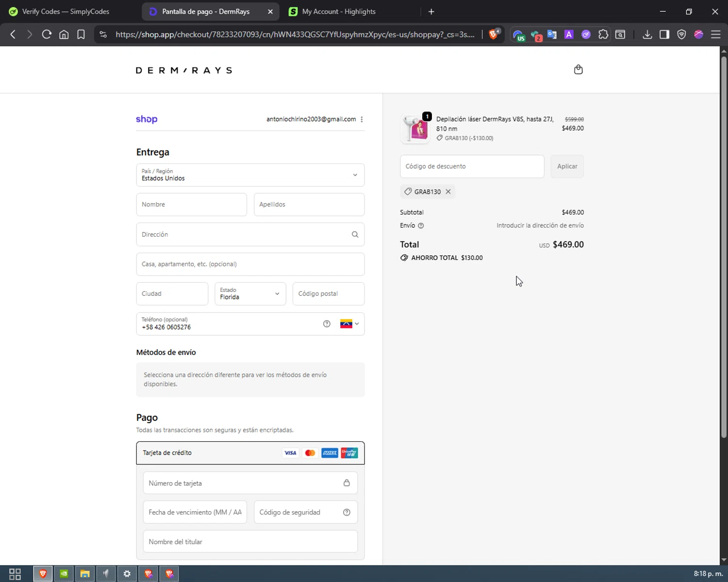Image resolution: width=728 pixels, height=582 pixels.
Task: Open phone number help icon
Action: point(327,323)
